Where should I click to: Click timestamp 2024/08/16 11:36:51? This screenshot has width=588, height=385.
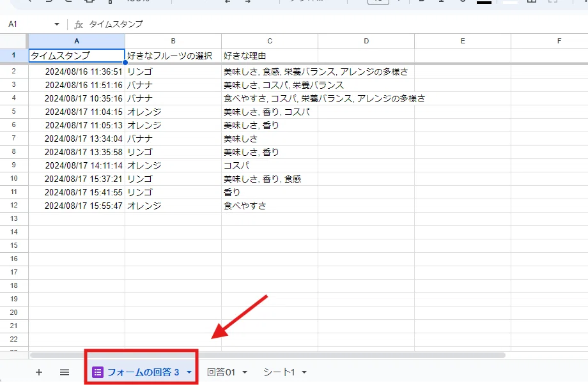[77, 72]
